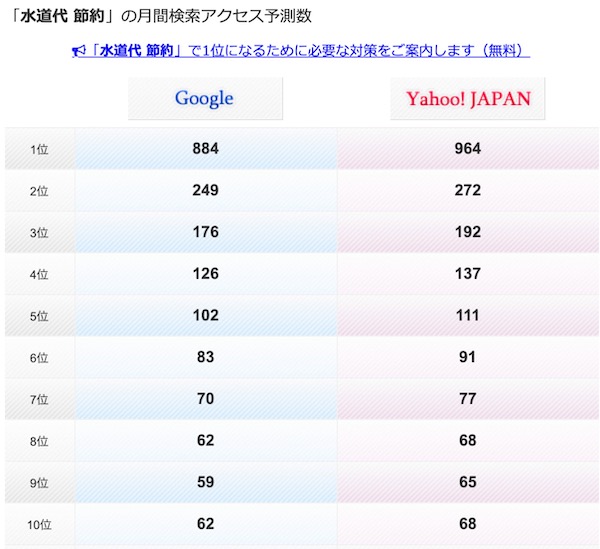Click Google value 70 in 7位 row
Screen dimensions: 600x549
[205, 399]
